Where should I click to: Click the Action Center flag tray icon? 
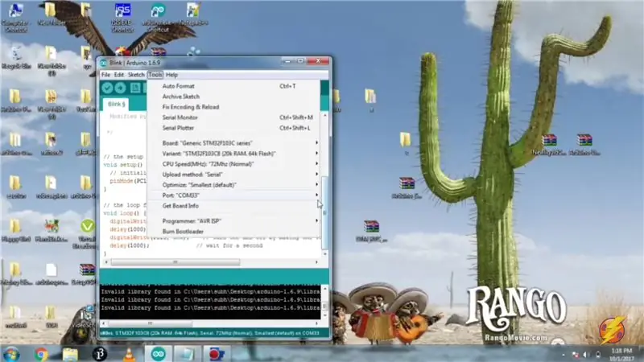point(576,355)
